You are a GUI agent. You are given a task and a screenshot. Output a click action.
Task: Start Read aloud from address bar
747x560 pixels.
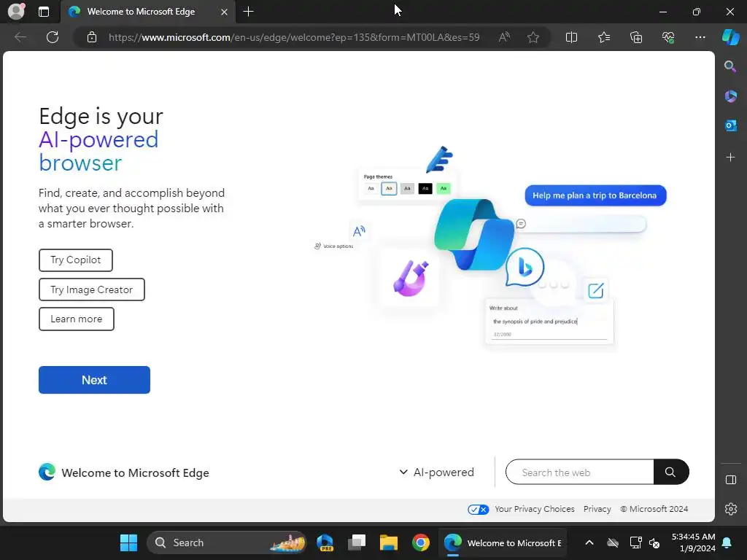tap(504, 37)
